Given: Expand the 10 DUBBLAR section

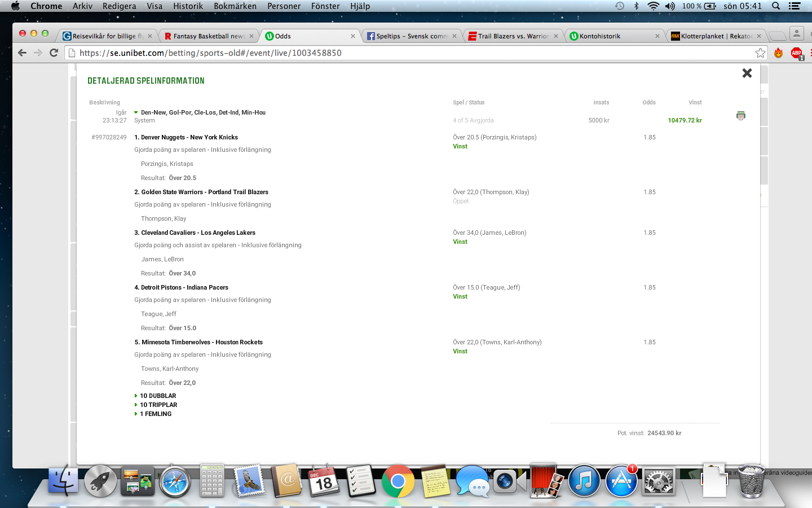Looking at the screenshot, I should (156, 396).
